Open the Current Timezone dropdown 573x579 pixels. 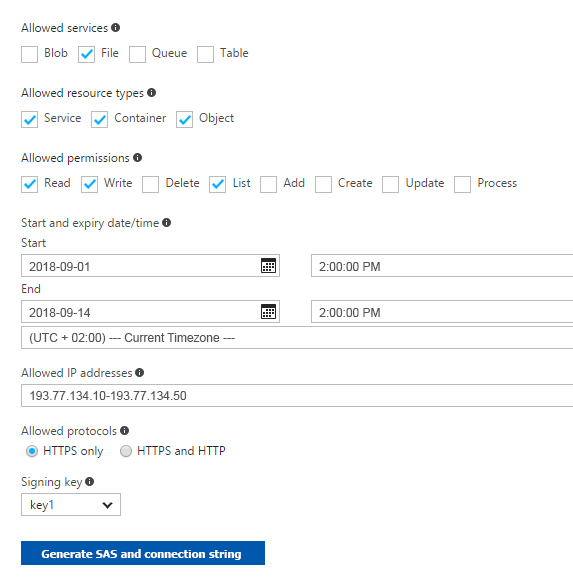tap(297, 338)
